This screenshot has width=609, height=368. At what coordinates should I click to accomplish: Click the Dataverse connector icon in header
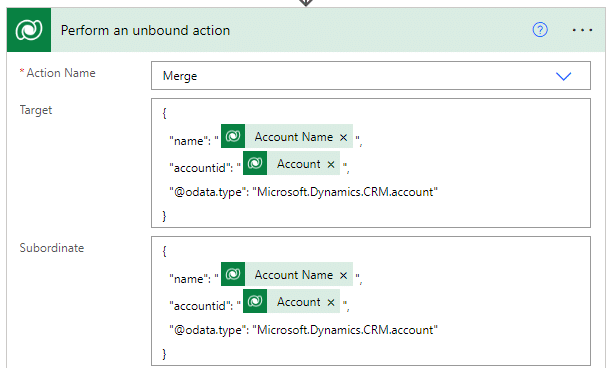click(x=29, y=30)
